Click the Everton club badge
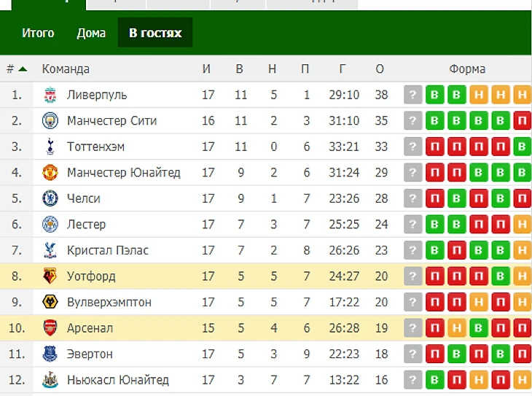 [50, 354]
